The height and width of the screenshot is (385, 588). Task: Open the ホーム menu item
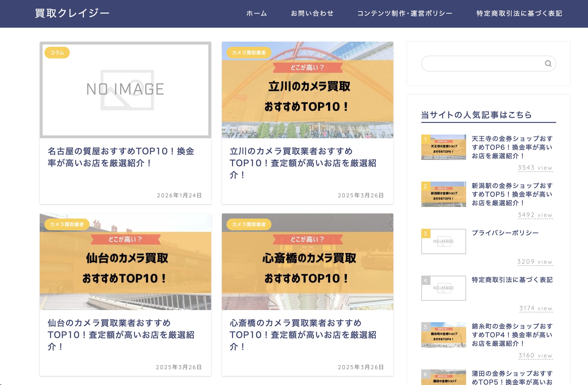[x=257, y=13]
